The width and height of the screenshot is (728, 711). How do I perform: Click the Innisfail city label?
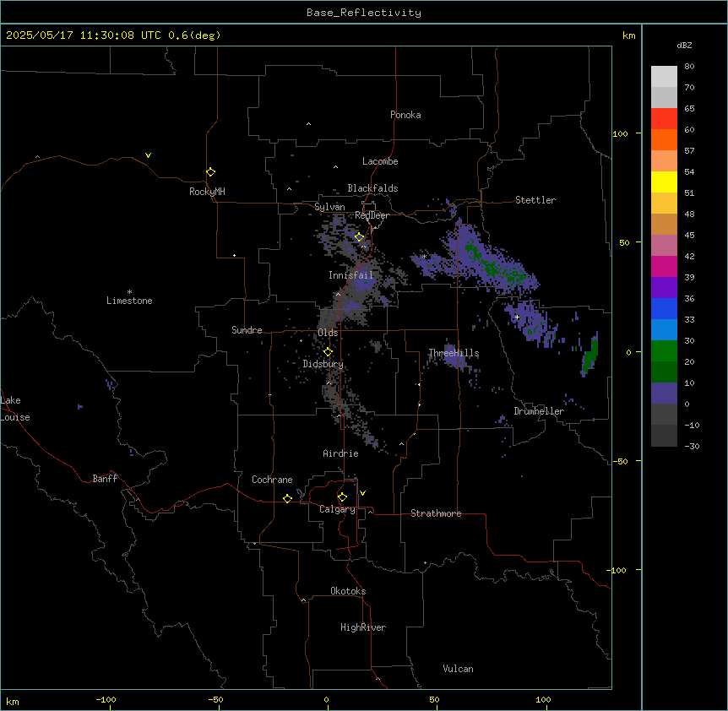(351, 275)
